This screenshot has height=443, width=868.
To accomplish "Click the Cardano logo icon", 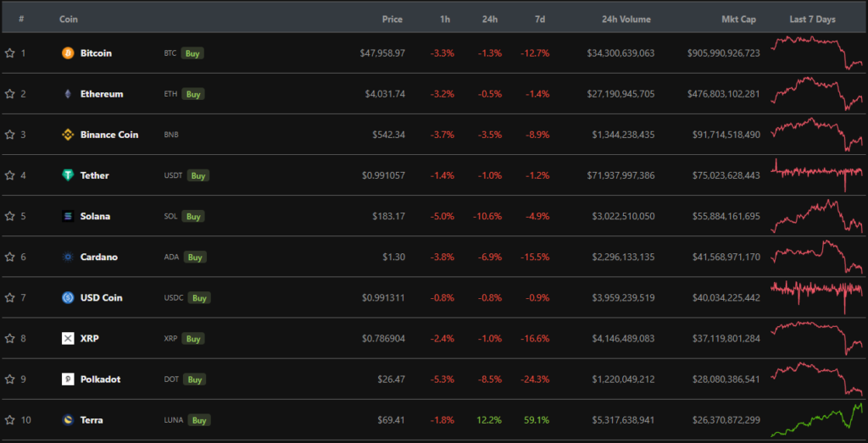I will pyautogui.click(x=68, y=257).
